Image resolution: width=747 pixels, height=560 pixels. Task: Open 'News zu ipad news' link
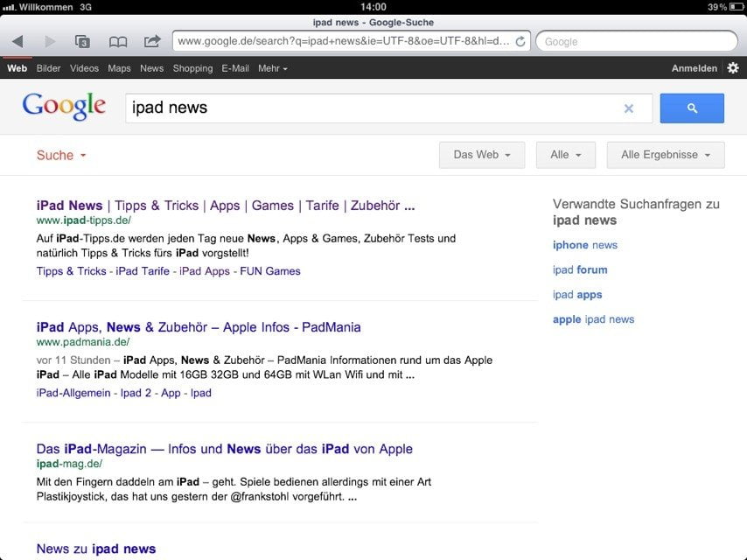(x=95, y=549)
